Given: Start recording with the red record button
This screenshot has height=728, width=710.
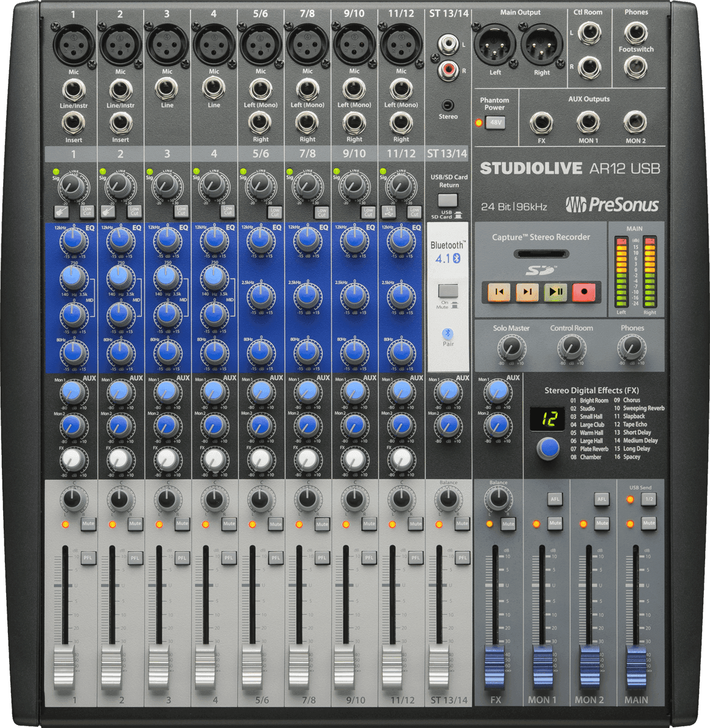Looking at the screenshot, I should 584,292.
